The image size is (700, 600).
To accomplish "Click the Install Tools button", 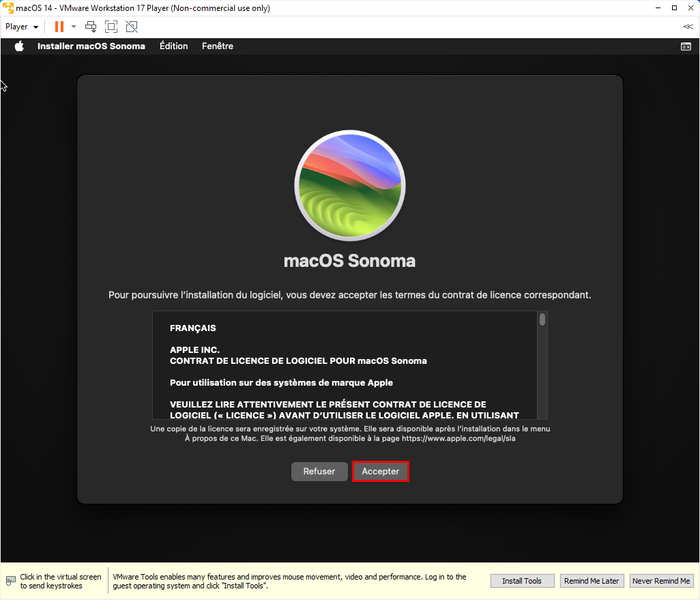I will [x=522, y=581].
